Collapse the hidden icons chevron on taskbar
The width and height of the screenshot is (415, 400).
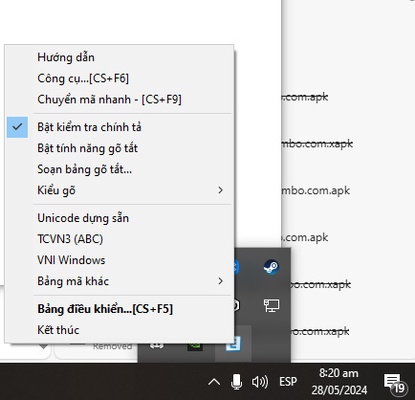click(x=214, y=382)
